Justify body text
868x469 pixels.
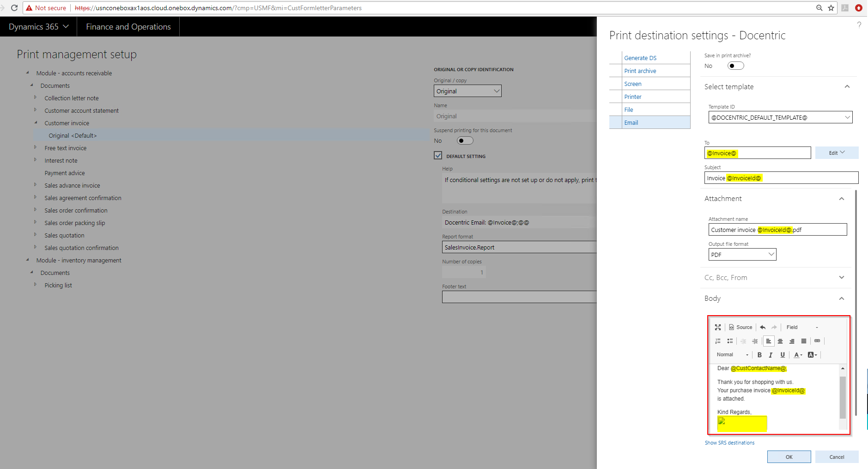coord(804,341)
